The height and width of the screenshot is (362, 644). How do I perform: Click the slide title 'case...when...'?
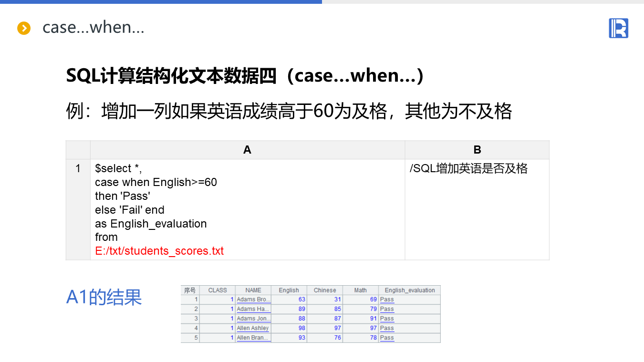click(x=93, y=27)
